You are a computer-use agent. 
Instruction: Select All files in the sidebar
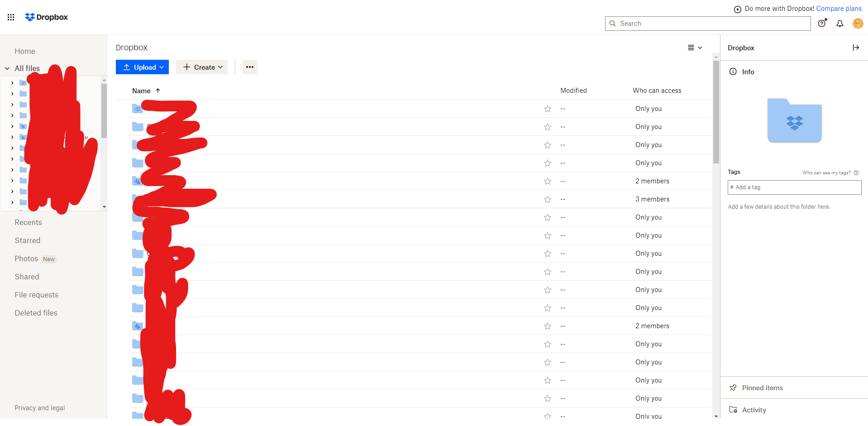(x=27, y=68)
